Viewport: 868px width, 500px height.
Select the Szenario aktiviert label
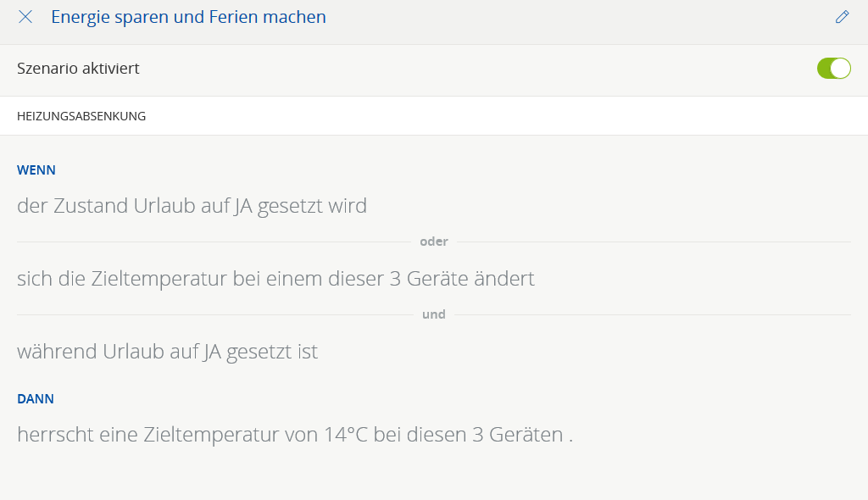pyautogui.click(x=78, y=69)
